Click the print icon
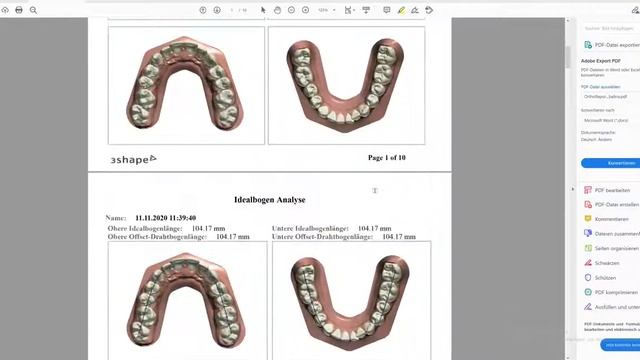Image resolution: width=640 pixels, height=360 pixels. (x=19, y=10)
